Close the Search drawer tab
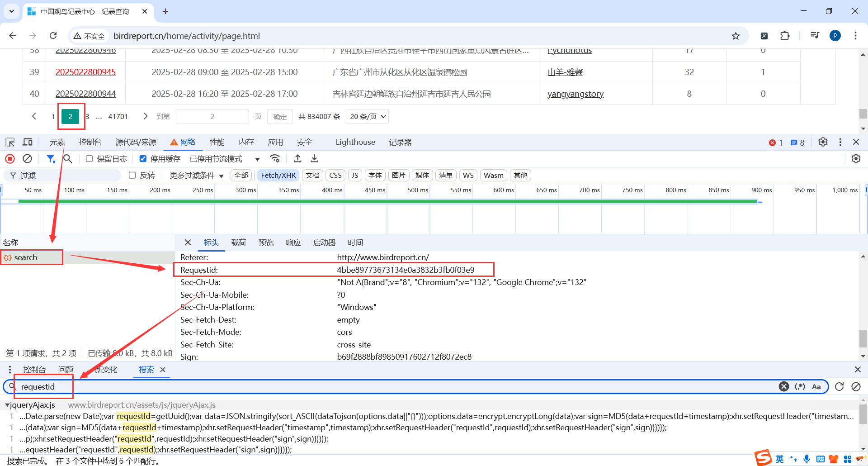 (x=163, y=370)
